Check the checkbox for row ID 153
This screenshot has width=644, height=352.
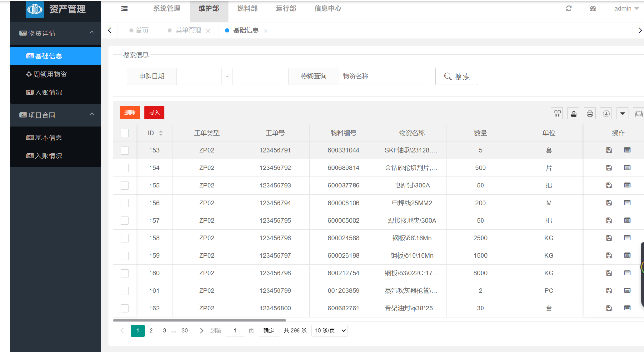[x=124, y=150]
